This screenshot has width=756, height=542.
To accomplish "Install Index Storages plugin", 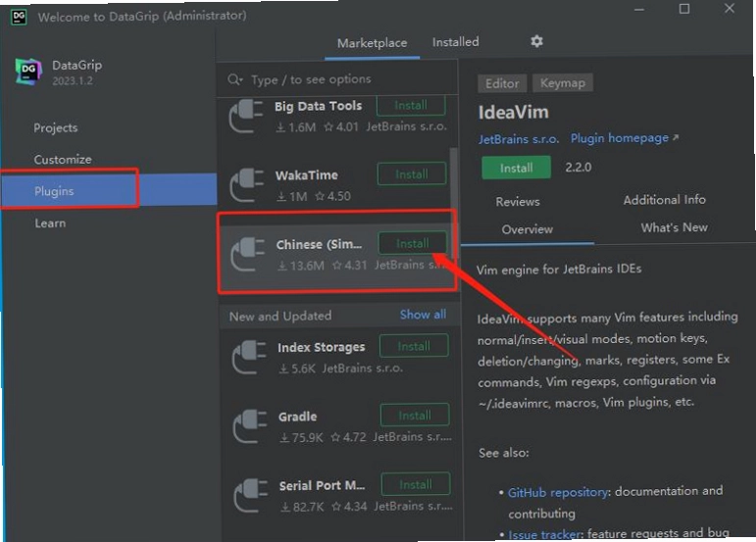I will click(x=414, y=346).
